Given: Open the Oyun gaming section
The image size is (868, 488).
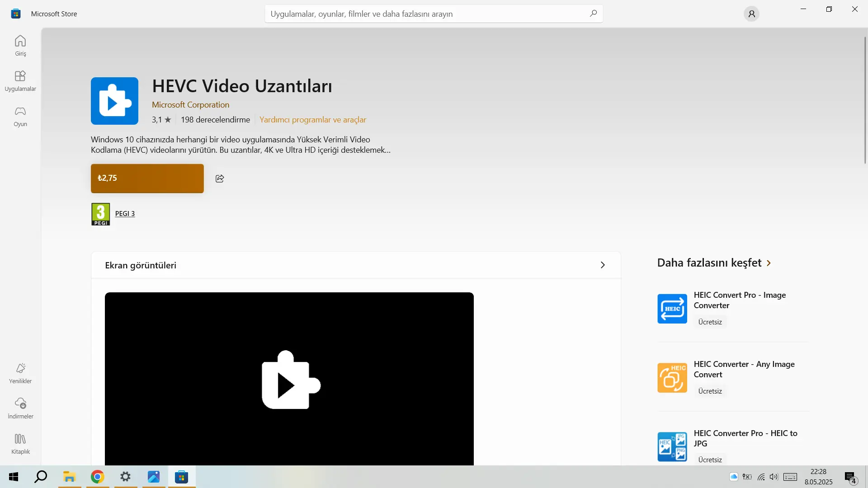Looking at the screenshot, I should 20,117.
